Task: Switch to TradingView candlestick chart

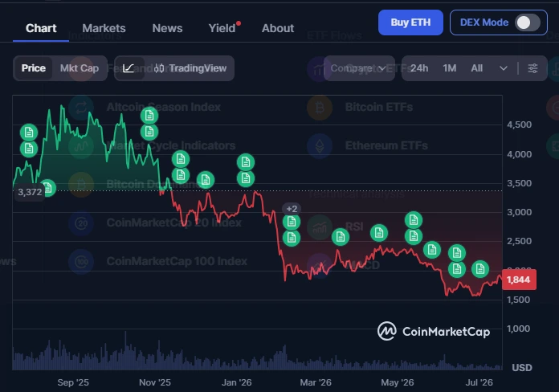Action: [x=190, y=68]
